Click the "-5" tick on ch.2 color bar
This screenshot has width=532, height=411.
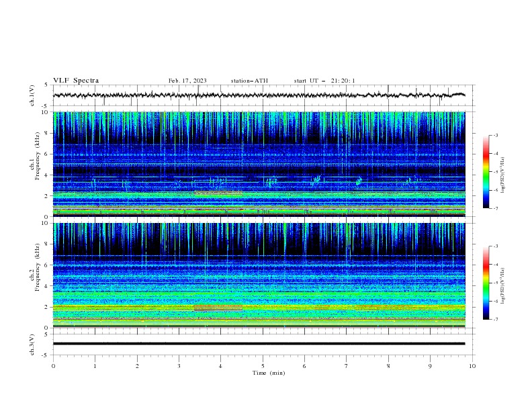pyautogui.click(x=495, y=283)
